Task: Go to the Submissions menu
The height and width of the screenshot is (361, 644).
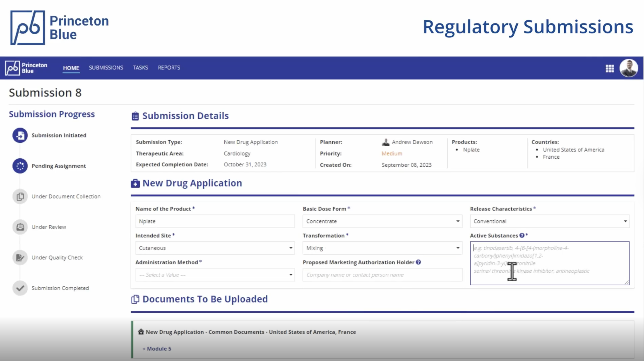Action: click(x=106, y=68)
